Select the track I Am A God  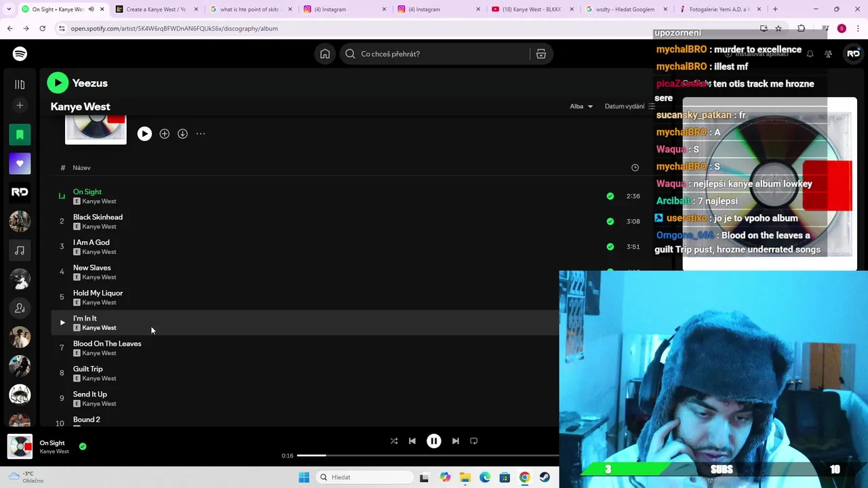(x=91, y=242)
